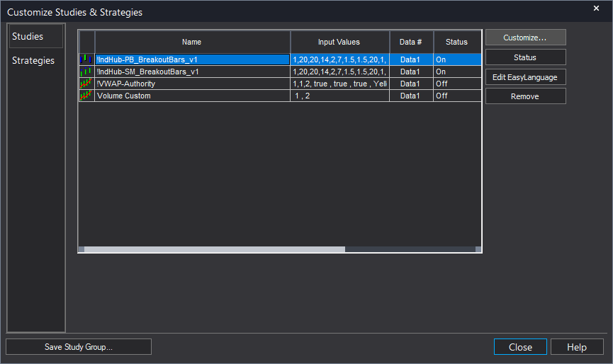The height and width of the screenshot is (364, 613).
Task: Click Data1 cell of Volume Custom
Action: tap(411, 96)
